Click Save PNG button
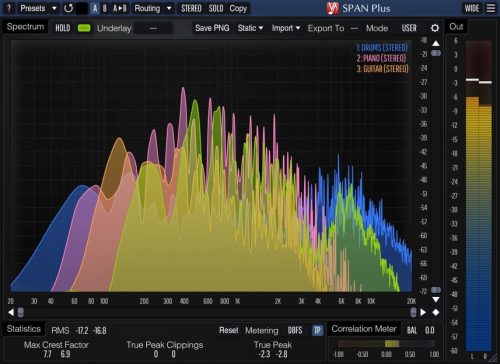 point(212,28)
